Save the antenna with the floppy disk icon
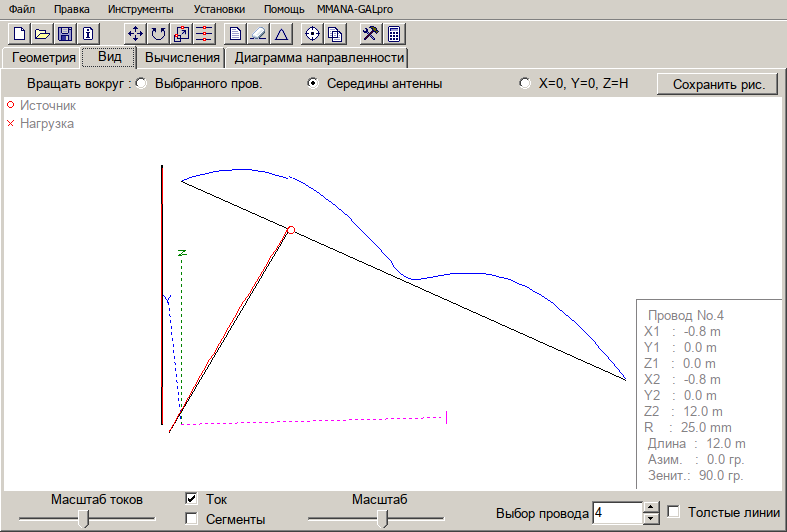Viewport: 787px width, 532px height. tap(65, 34)
